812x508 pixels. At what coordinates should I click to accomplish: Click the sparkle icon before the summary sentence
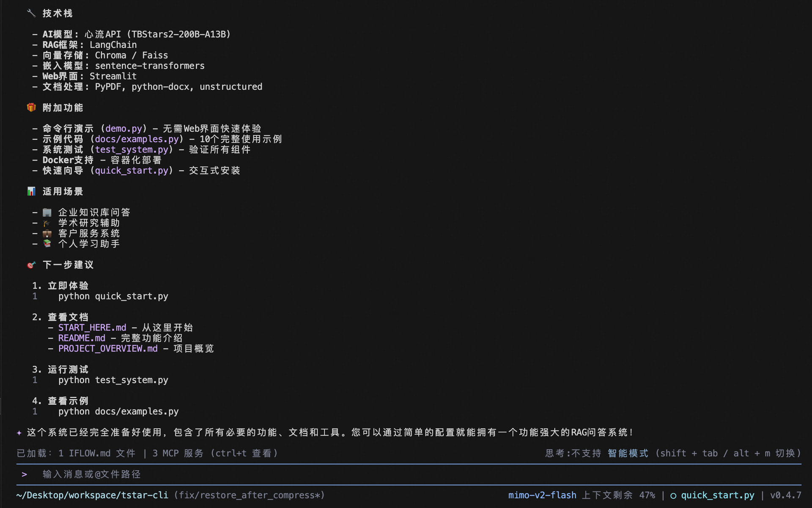pyautogui.click(x=19, y=433)
